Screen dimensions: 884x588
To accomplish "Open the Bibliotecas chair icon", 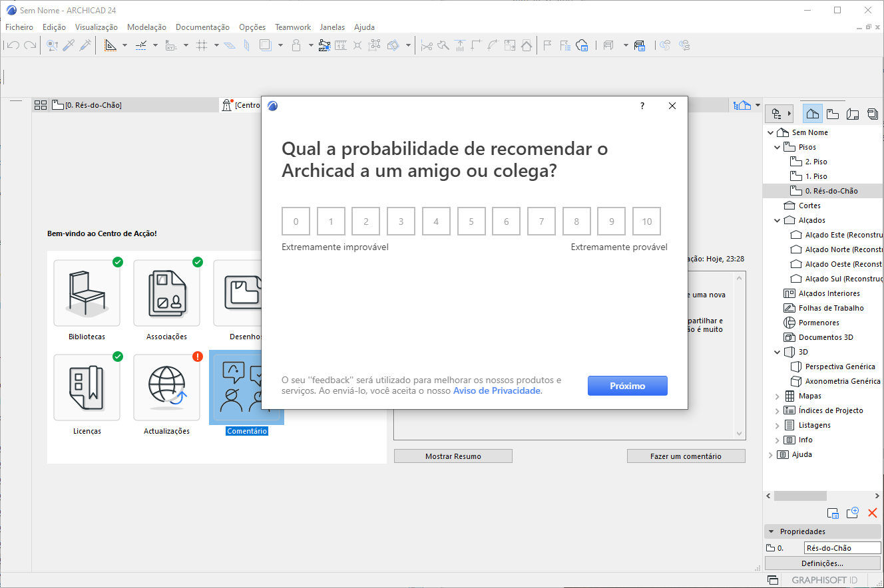I will [87, 293].
